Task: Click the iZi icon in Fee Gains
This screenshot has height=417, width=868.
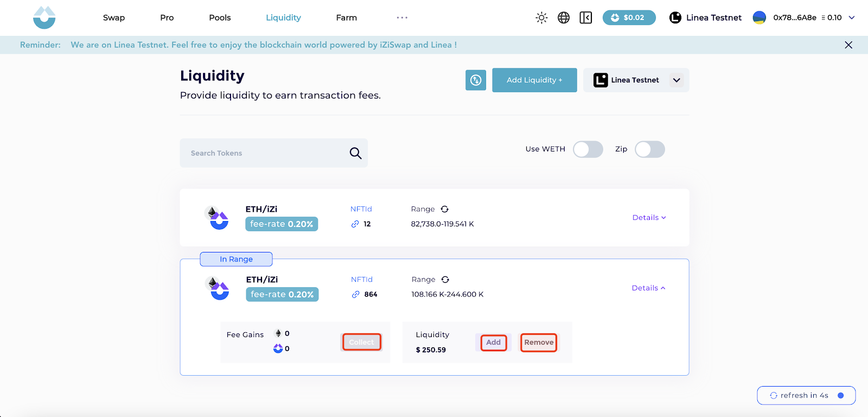Action: tap(278, 349)
